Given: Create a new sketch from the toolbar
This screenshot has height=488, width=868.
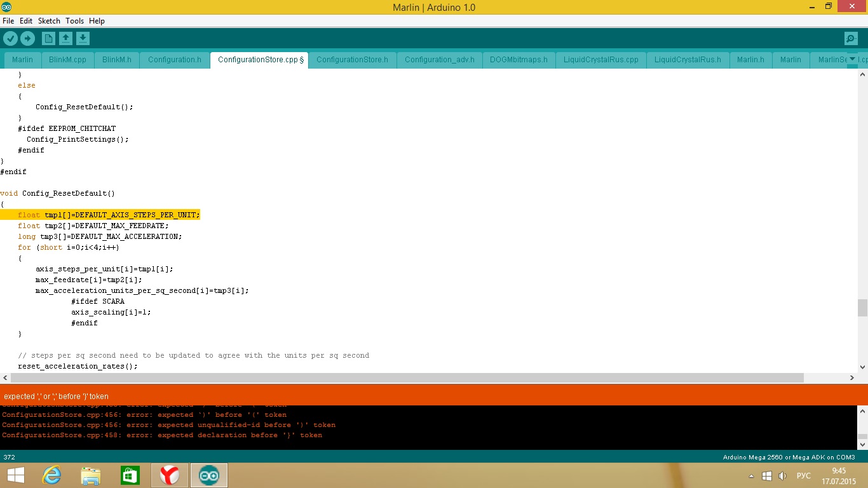Looking at the screenshot, I should [48, 39].
